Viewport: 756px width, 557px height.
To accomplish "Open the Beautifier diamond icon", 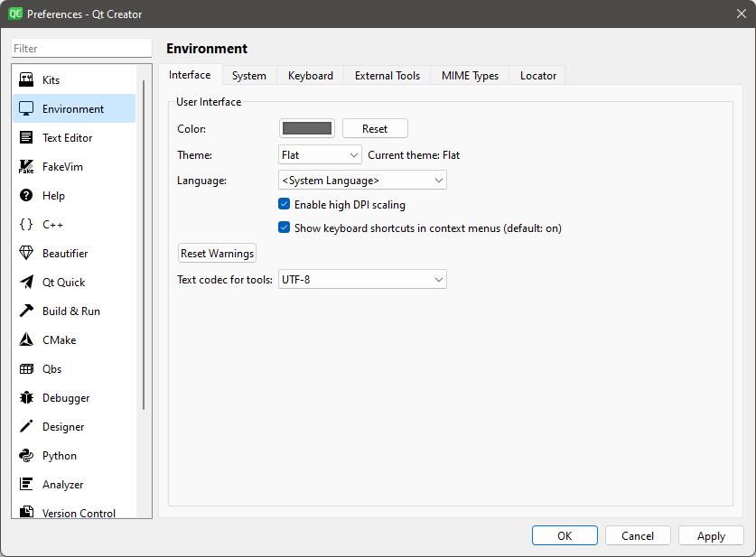I will (26, 253).
